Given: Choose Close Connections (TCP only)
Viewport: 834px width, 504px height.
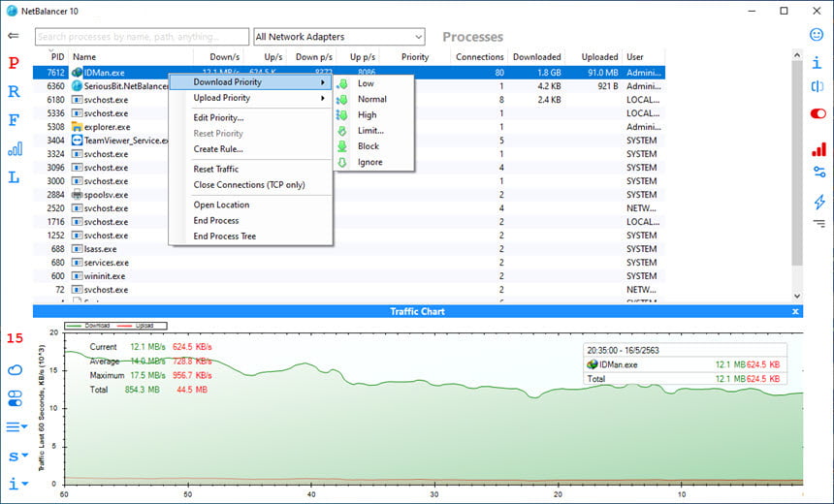Looking at the screenshot, I should 249,185.
